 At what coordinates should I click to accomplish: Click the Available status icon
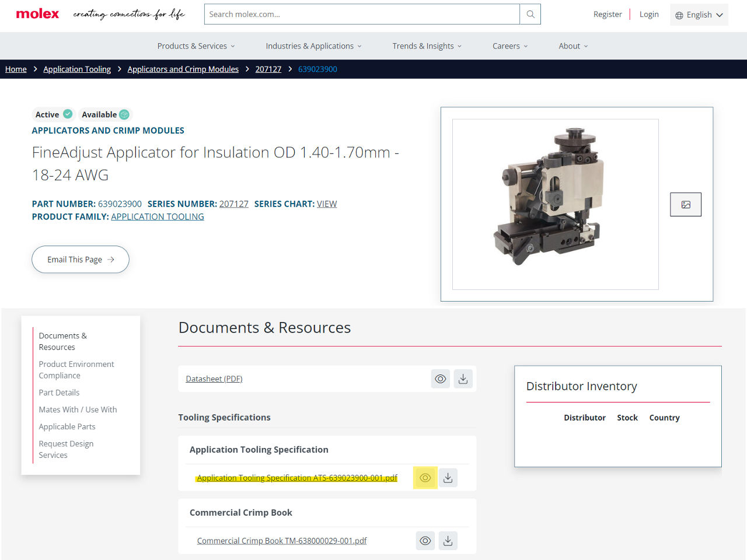[x=124, y=114]
